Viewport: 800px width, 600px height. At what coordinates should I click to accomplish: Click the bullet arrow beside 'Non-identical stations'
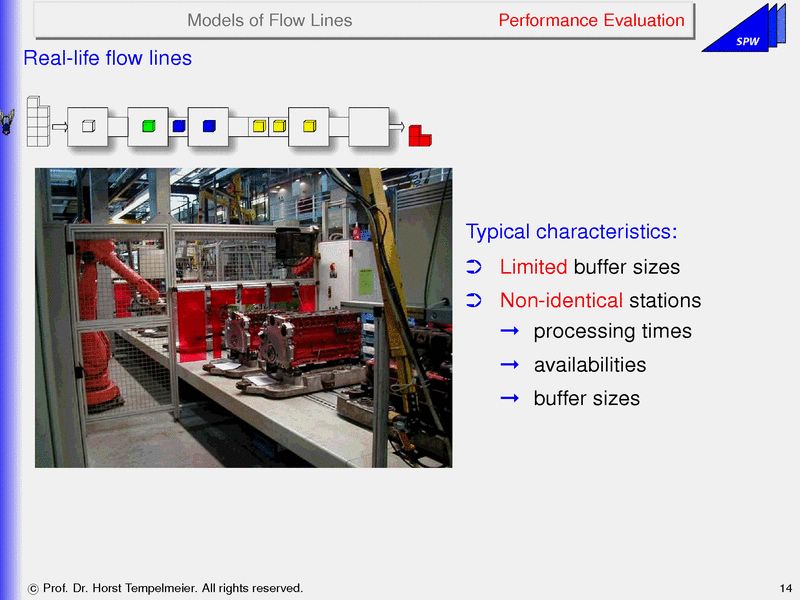click(x=475, y=300)
